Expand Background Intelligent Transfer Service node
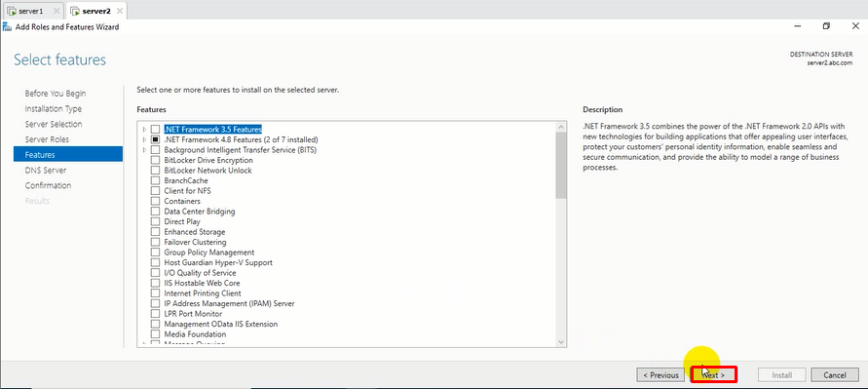 coord(144,149)
